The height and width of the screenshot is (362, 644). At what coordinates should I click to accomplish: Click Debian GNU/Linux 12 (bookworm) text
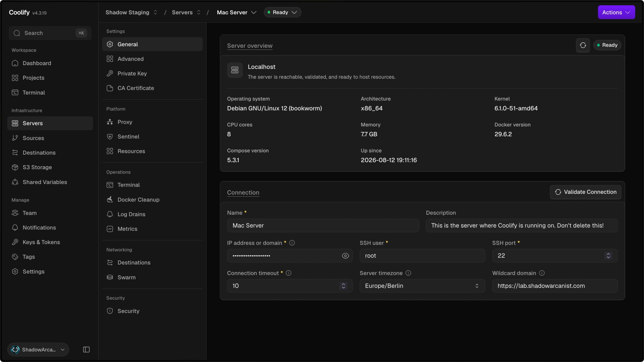click(x=274, y=108)
